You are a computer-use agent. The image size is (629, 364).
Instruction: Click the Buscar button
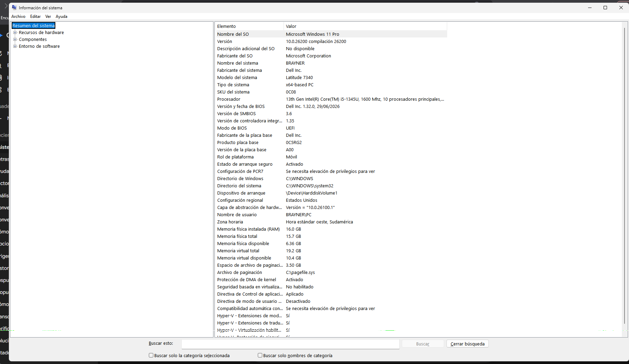[x=423, y=344]
